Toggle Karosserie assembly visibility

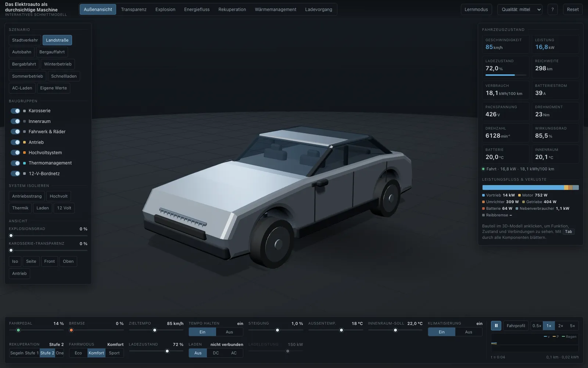(15, 111)
